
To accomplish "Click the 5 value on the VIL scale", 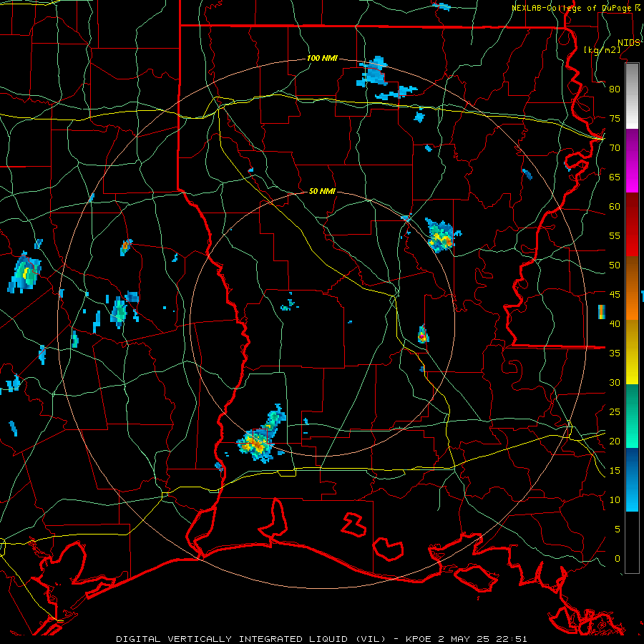I will [618, 530].
